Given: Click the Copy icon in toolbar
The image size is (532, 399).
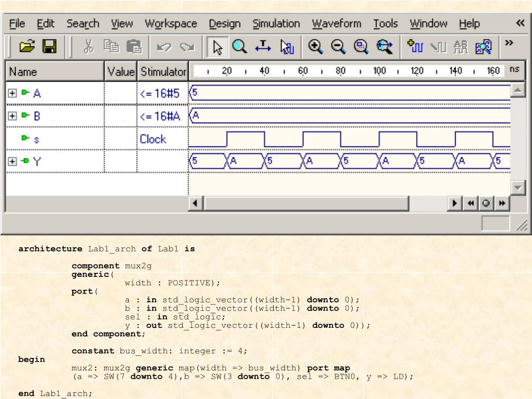Looking at the screenshot, I should pos(111,46).
